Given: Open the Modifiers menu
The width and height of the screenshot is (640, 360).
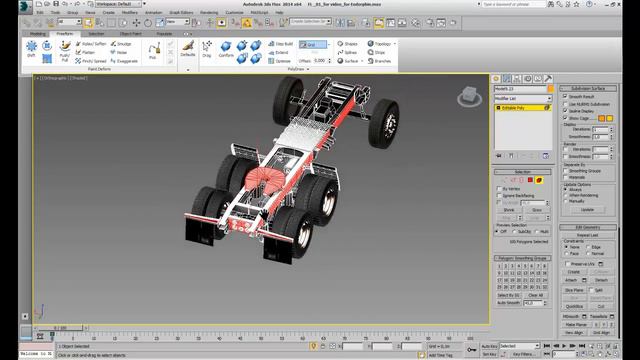Looking at the screenshot, I should coord(129,13).
